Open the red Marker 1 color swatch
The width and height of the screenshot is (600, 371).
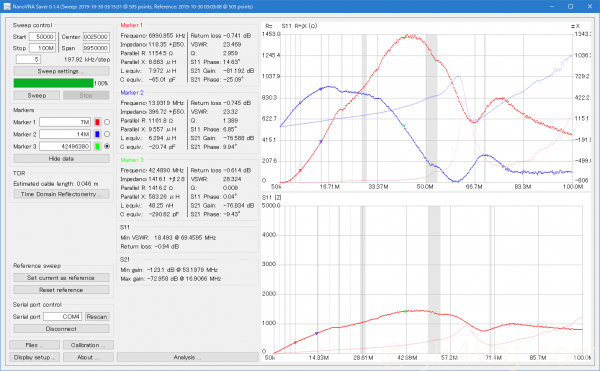click(x=97, y=122)
